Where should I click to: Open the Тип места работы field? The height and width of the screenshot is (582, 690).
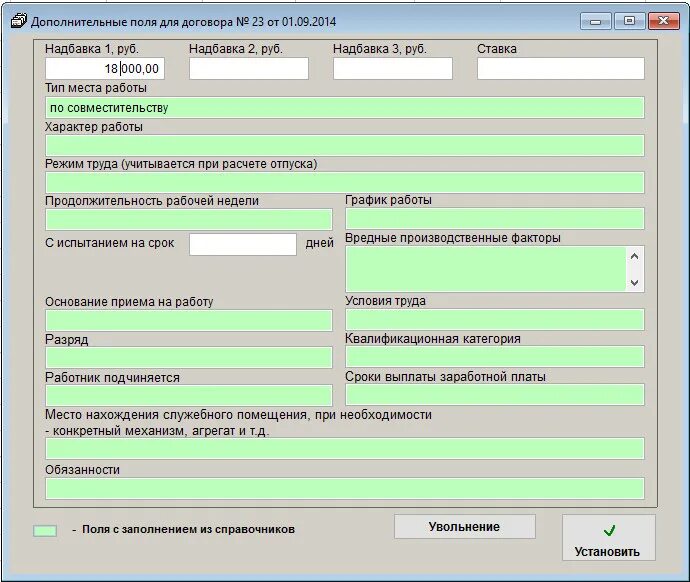coord(345,108)
